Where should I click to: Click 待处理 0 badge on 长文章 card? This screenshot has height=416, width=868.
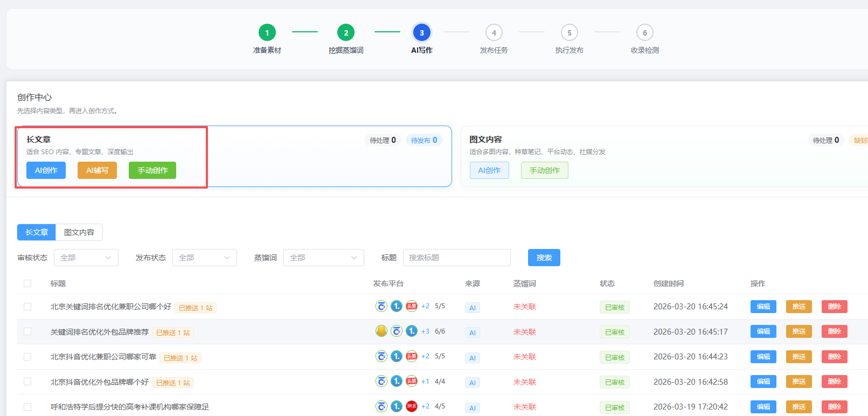(383, 140)
